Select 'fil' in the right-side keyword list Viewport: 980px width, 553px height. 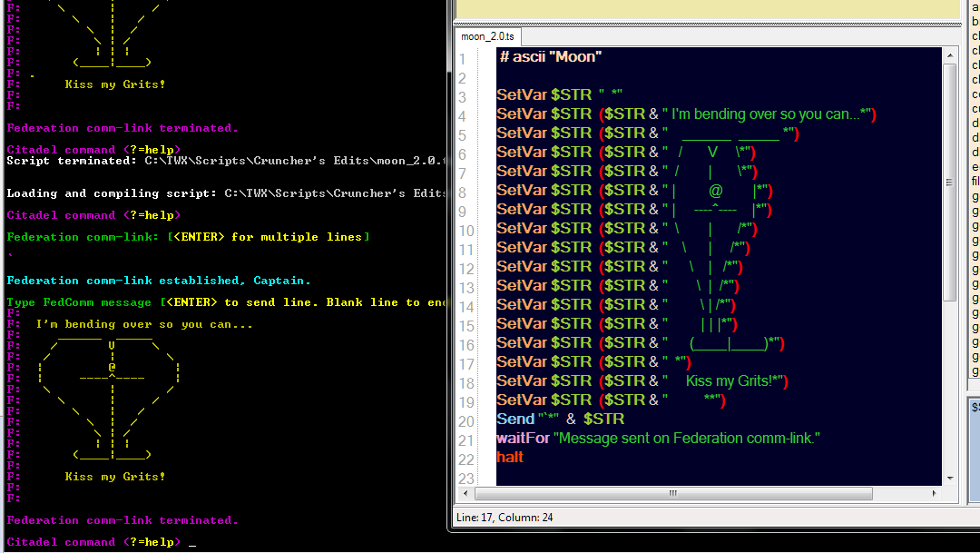click(975, 181)
